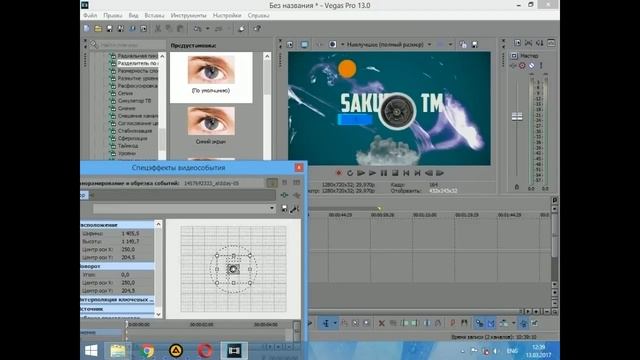Open Opera browser from taskbar

(205, 351)
